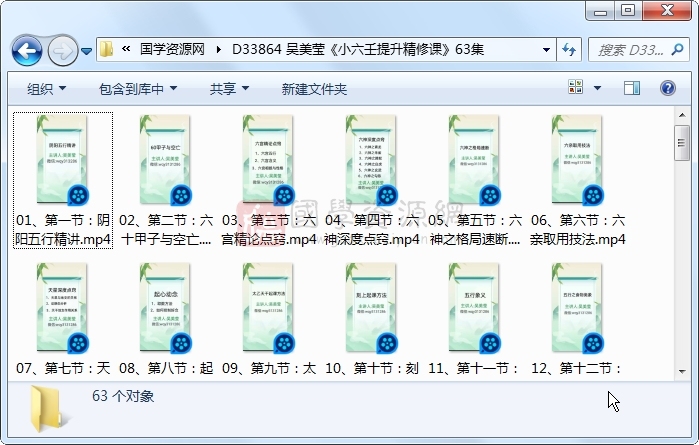Click the search magnifier icon
Screen dimensions: 699x445
click(677, 49)
